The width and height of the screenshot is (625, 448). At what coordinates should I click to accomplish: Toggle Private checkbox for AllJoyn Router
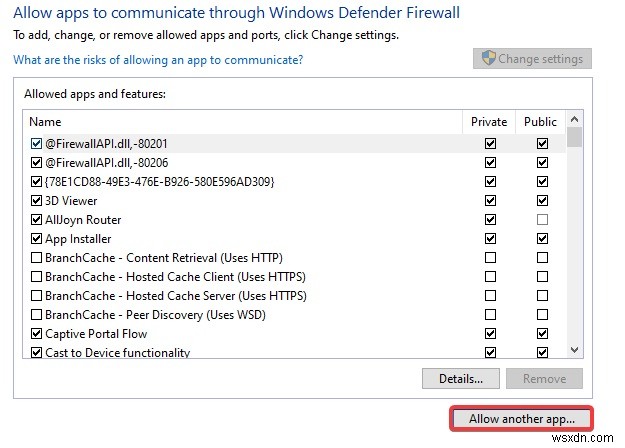click(490, 220)
